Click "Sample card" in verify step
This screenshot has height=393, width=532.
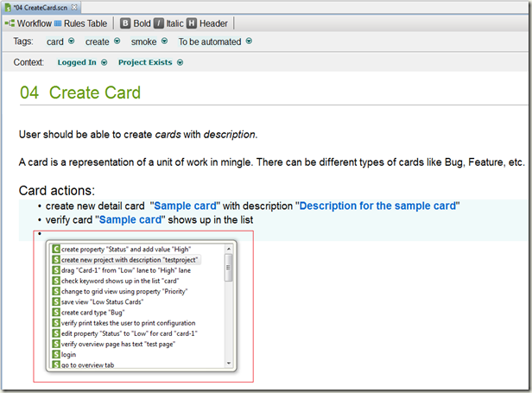(x=130, y=220)
